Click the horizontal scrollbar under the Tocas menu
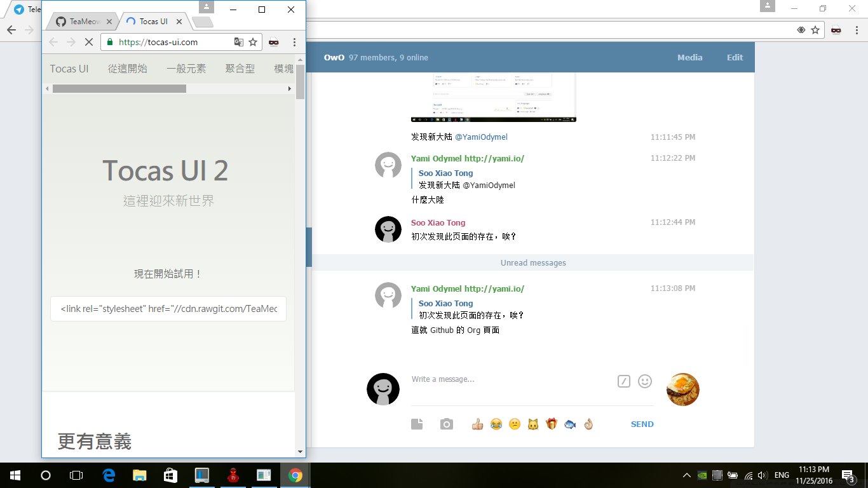This screenshot has height=488, width=868. 119,89
